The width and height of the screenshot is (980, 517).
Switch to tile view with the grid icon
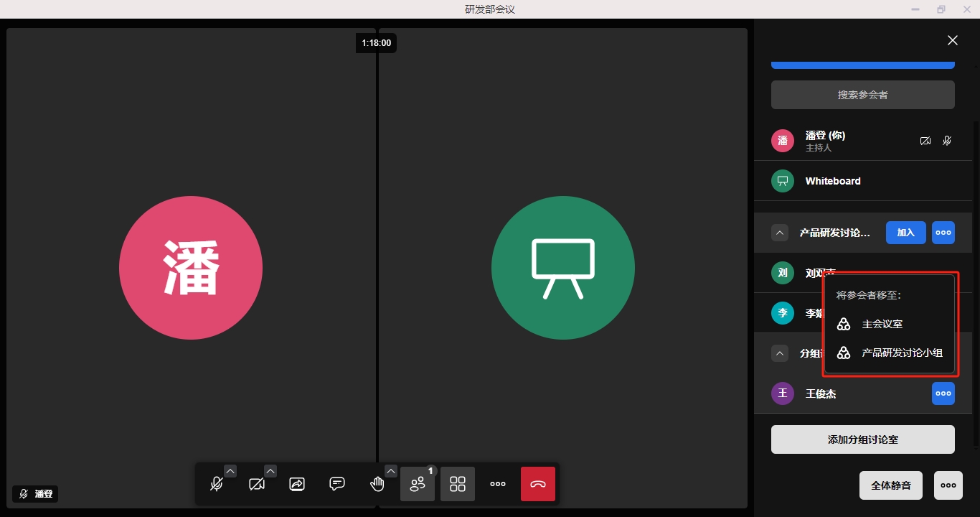458,484
